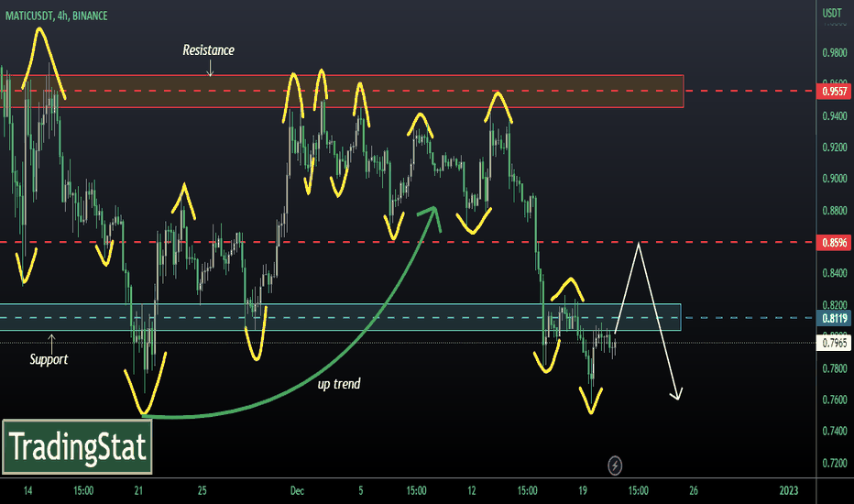Click the '5' date on time axis

coord(360,490)
